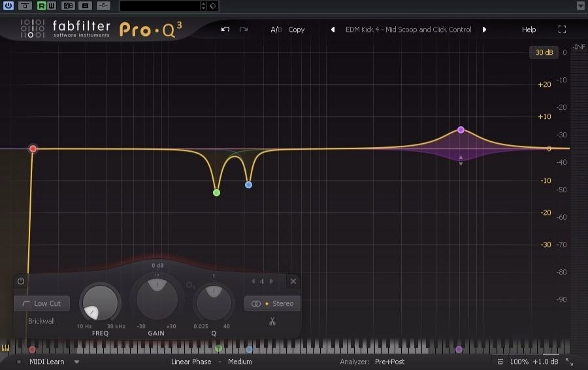This screenshot has width=588, height=370.
Task: Open the Pre+Post analyzer settings
Action: [389, 362]
